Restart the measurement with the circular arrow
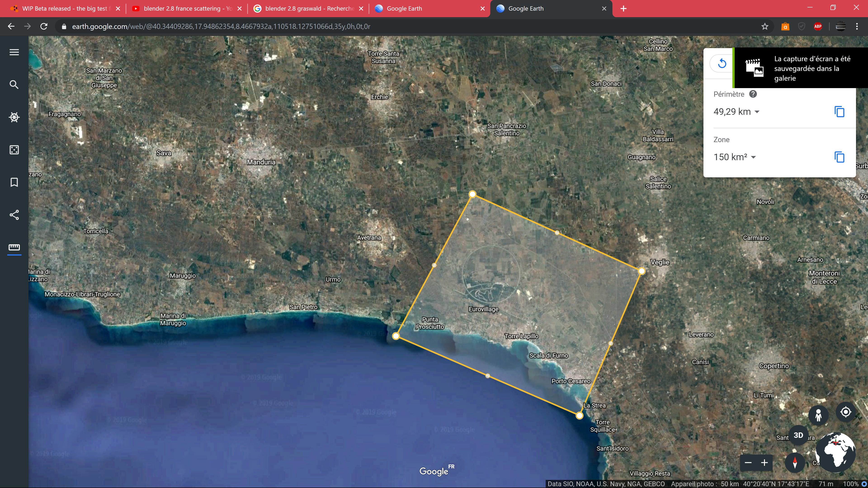868x488 pixels. click(x=722, y=63)
